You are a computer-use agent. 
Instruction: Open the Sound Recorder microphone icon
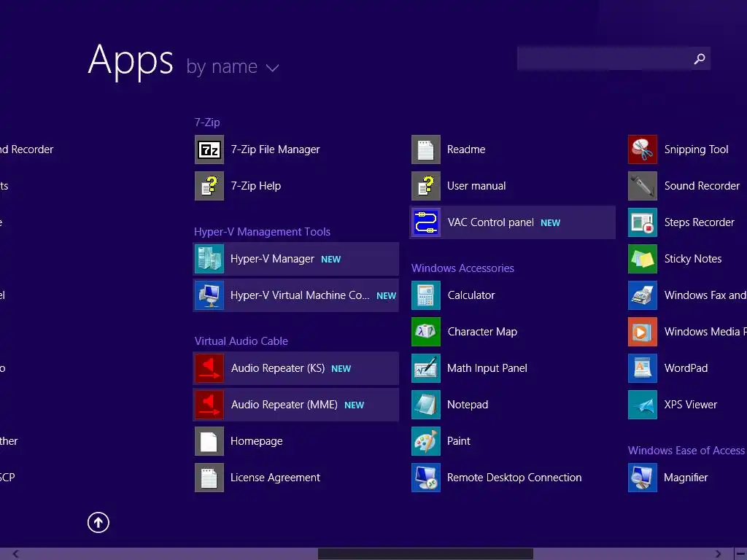(x=643, y=186)
